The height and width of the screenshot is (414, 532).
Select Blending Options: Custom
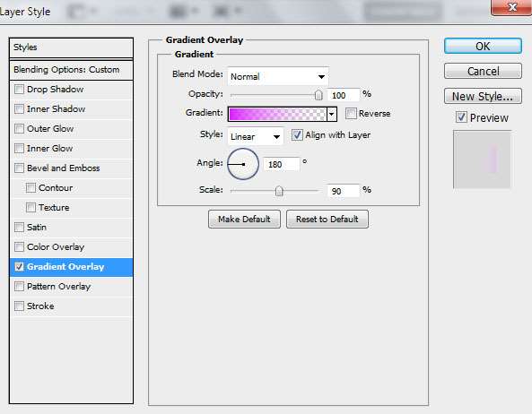pyautogui.click(x=71, y=70)
